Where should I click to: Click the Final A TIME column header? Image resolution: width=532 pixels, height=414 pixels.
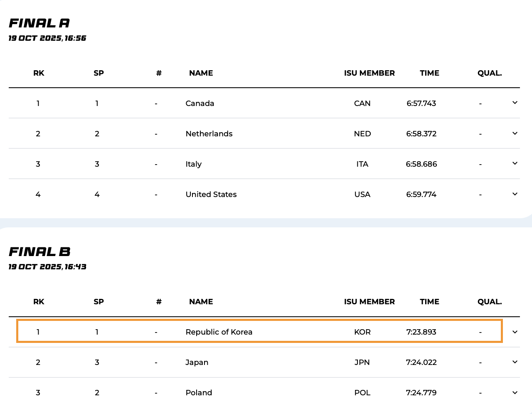pos(429,73)
